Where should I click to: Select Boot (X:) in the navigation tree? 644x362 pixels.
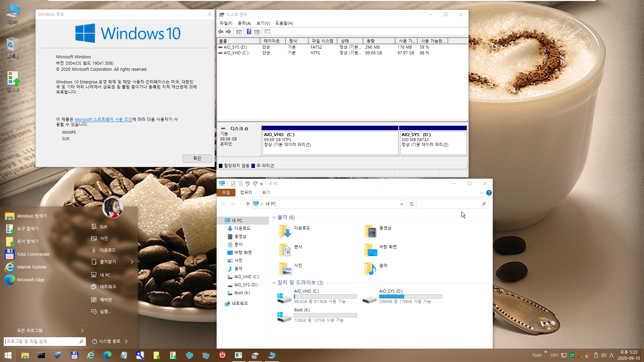click(242, 293)
